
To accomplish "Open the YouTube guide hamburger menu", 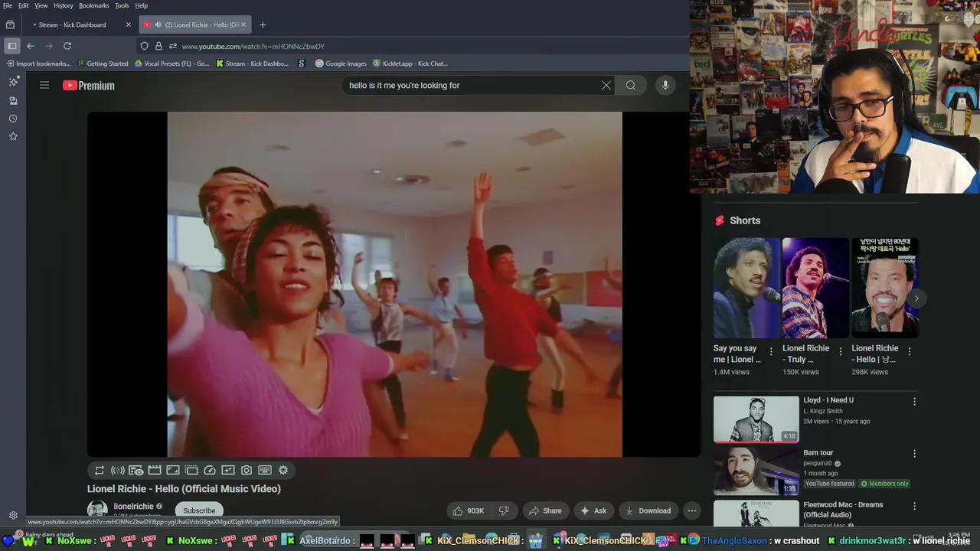I will pyautogui.click(x=44, y=85).
